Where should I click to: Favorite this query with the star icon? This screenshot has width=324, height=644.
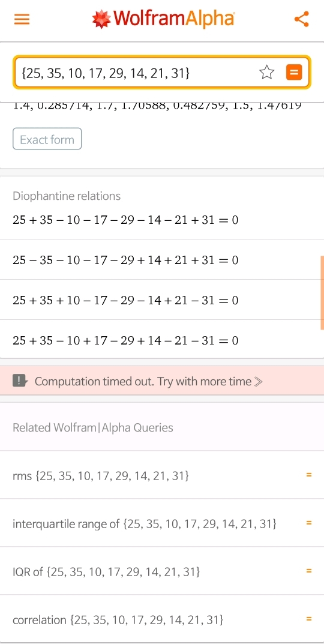point(267,72)
